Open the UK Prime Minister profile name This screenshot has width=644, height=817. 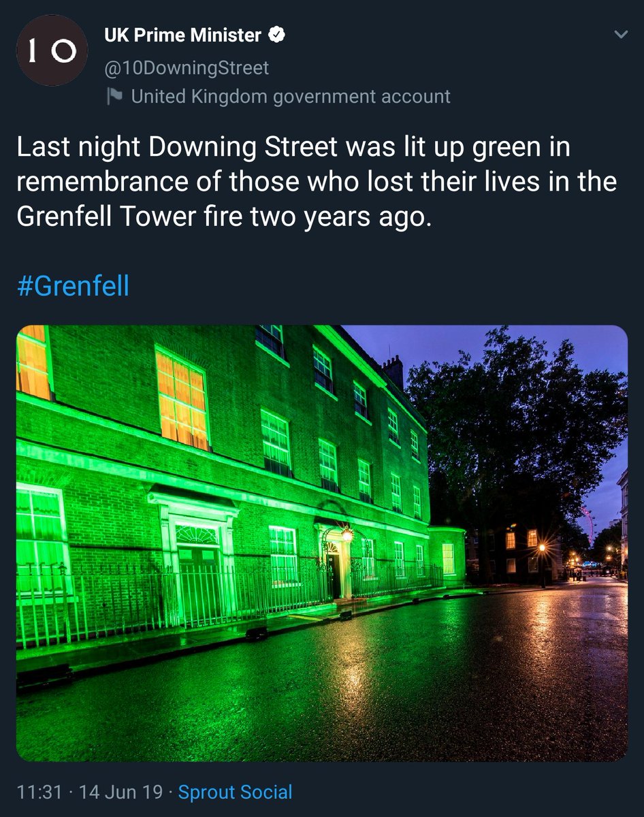point(182,35)
